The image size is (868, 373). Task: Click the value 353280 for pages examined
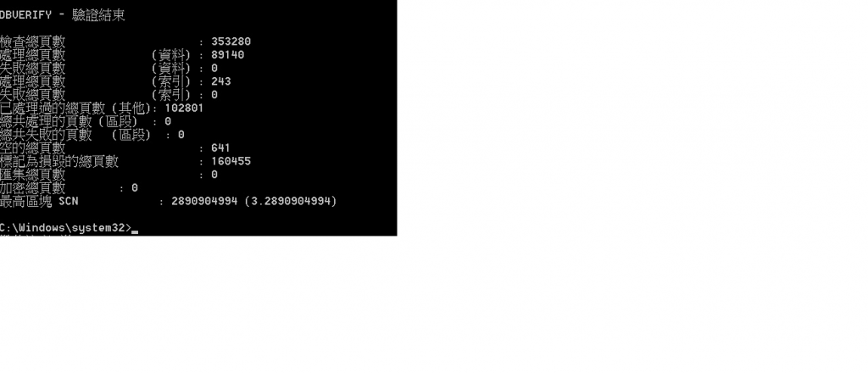click(231, 42)
